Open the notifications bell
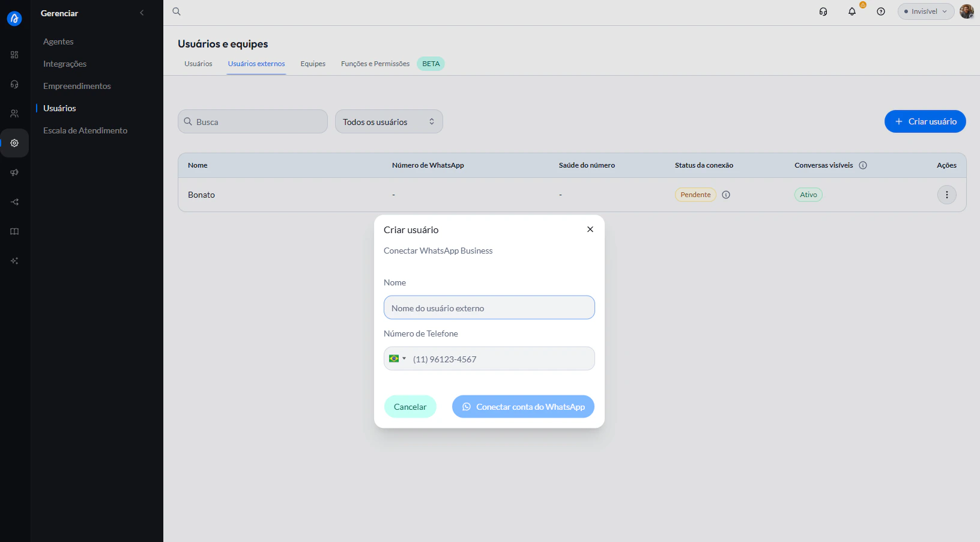The image size is (980, 542). 851,11
